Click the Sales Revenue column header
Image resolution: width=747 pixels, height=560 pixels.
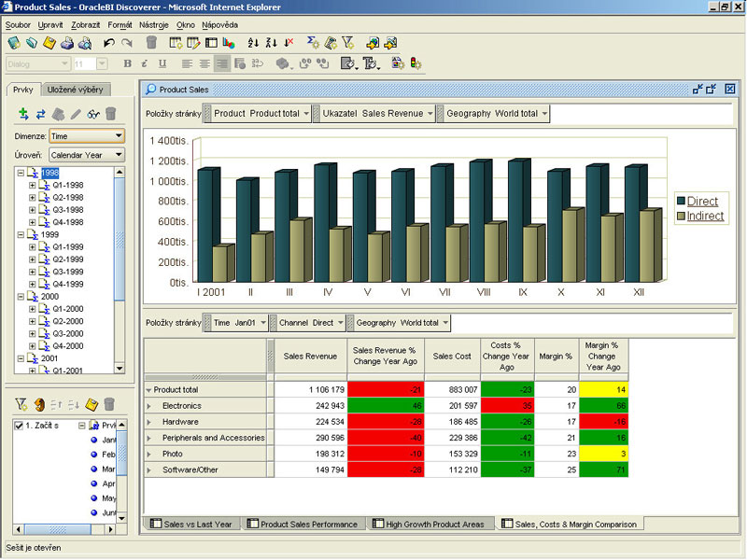pyautogui.click(x=310, y=357)
